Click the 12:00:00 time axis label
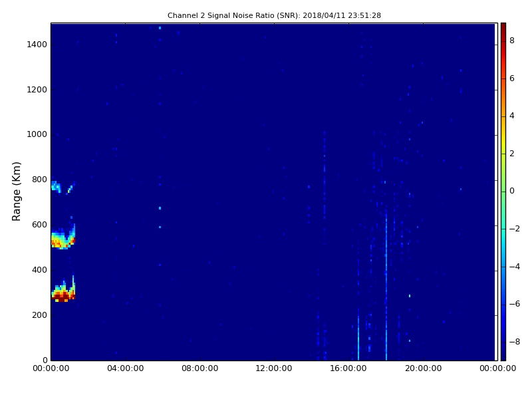Image resolution: width=532 pixels, height=399 pixels. point(274,368)
